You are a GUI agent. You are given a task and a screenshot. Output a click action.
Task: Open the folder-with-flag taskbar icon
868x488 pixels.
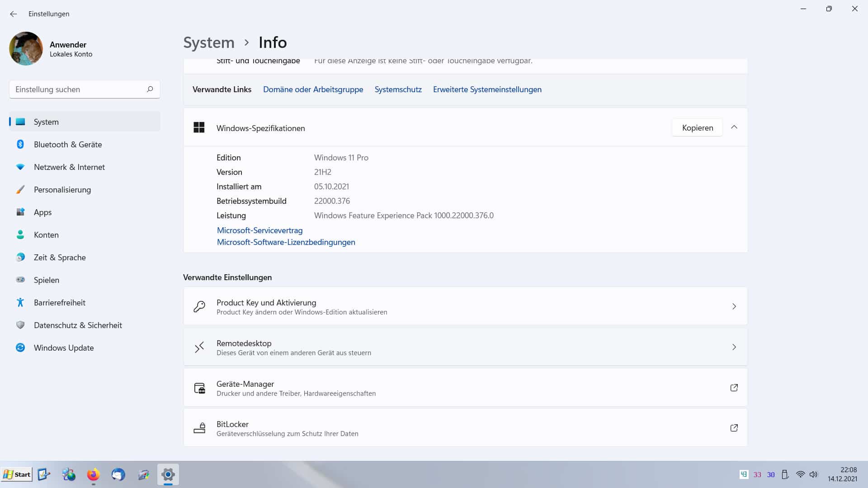tap(143, 474)
